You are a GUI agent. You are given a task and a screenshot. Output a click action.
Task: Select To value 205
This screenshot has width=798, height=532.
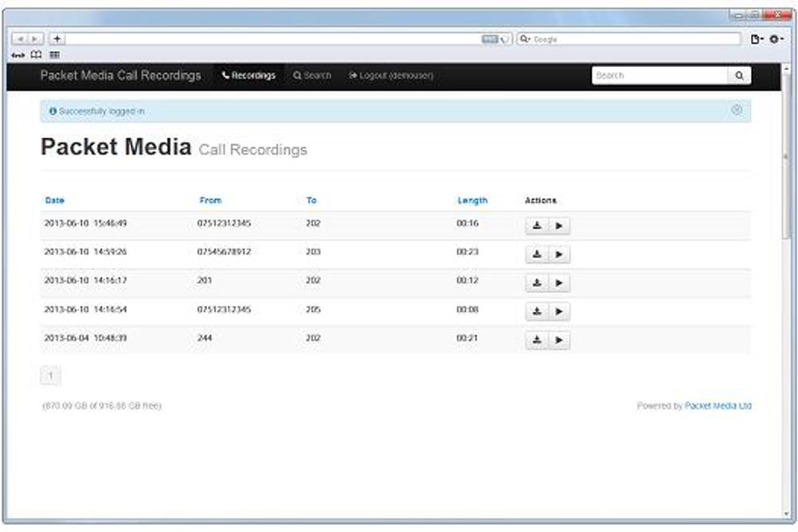click(x=313, y=309)
